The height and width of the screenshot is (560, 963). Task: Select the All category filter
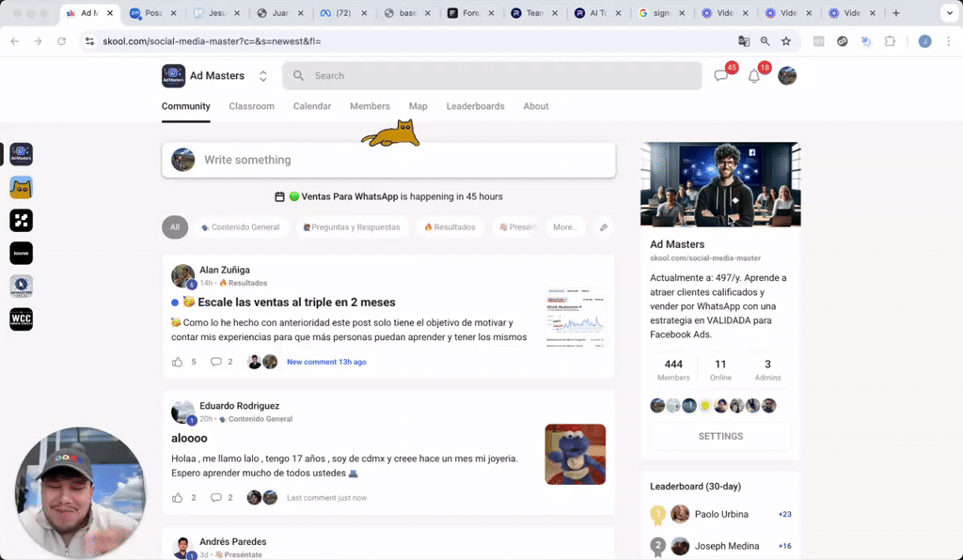pyautogui.click(x=175, y=227)
